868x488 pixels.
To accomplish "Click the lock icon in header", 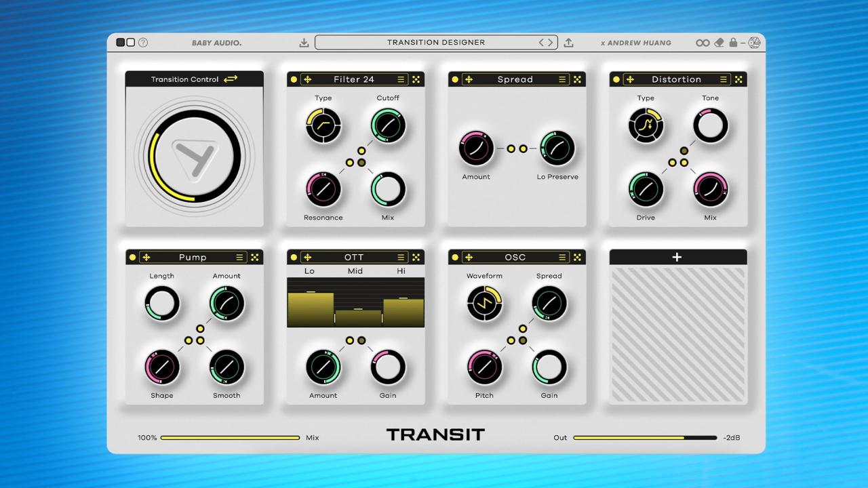I will (x=733, y=43).
